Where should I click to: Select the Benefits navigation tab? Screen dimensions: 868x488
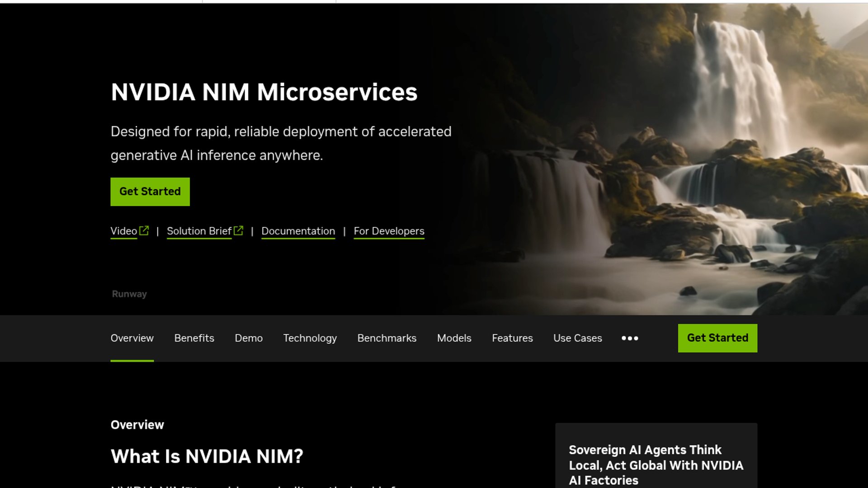194,338
